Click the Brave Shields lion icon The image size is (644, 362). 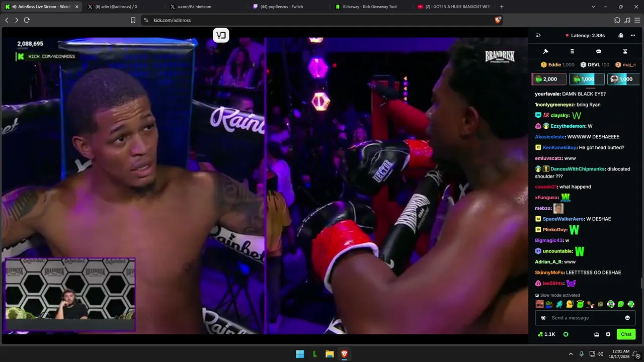tap(498, 20)
